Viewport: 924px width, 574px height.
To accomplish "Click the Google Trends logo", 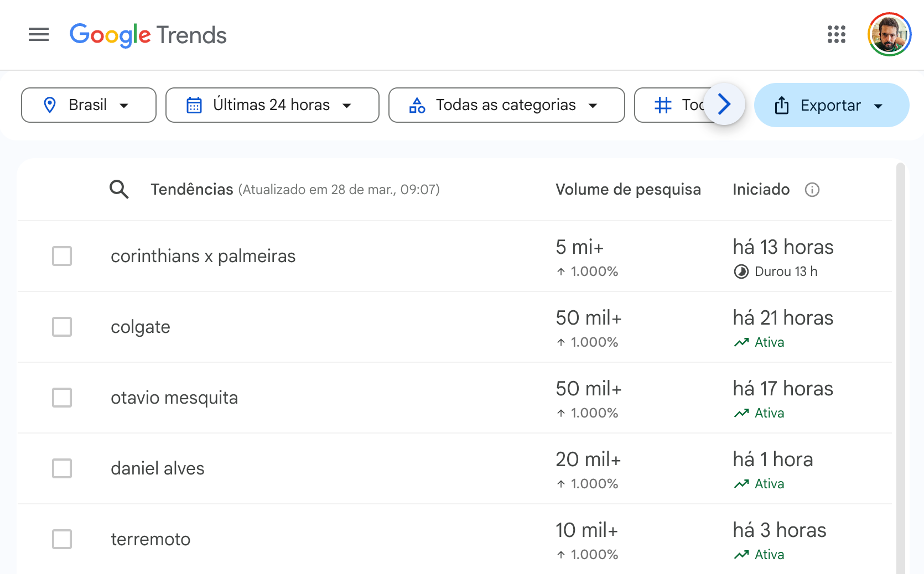I will pyautogui.click(x=148, y=35).
